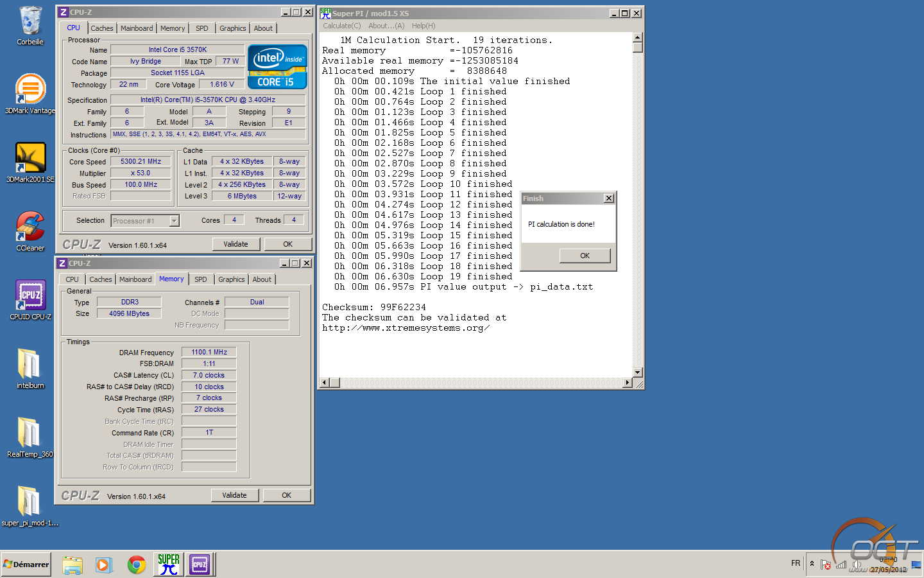Click the volume speaker tray icon
Screen dimensions: 924x578
click(x=856, y=565)
